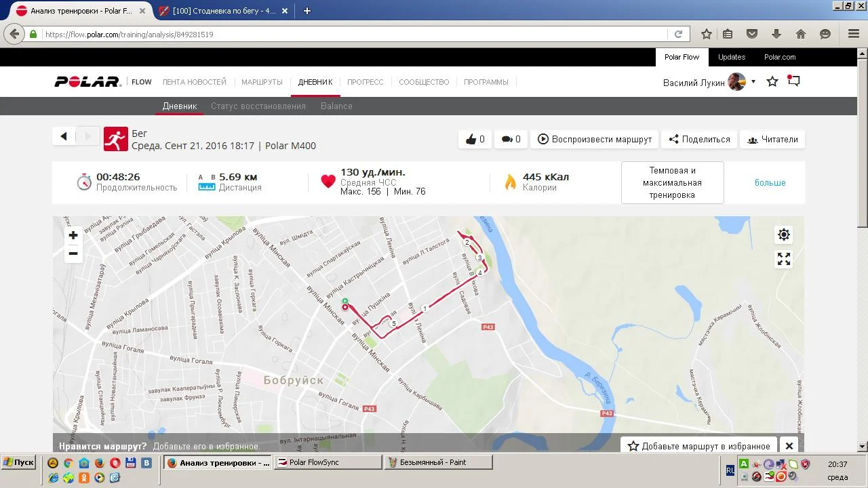This screenshot has height=488, width=868.
Task: Click the red running sport icon
Action: pos(116,139)
